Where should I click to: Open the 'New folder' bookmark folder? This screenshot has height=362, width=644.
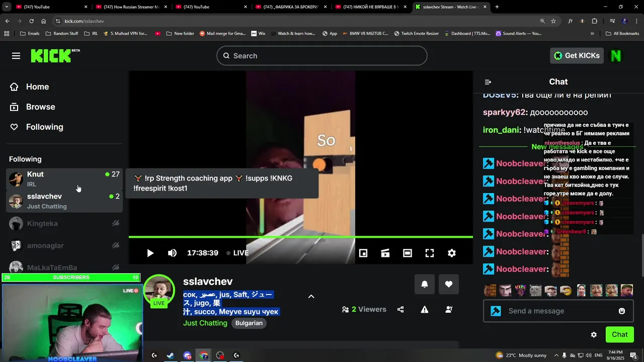pyautogui.click(x=180, y=34)
